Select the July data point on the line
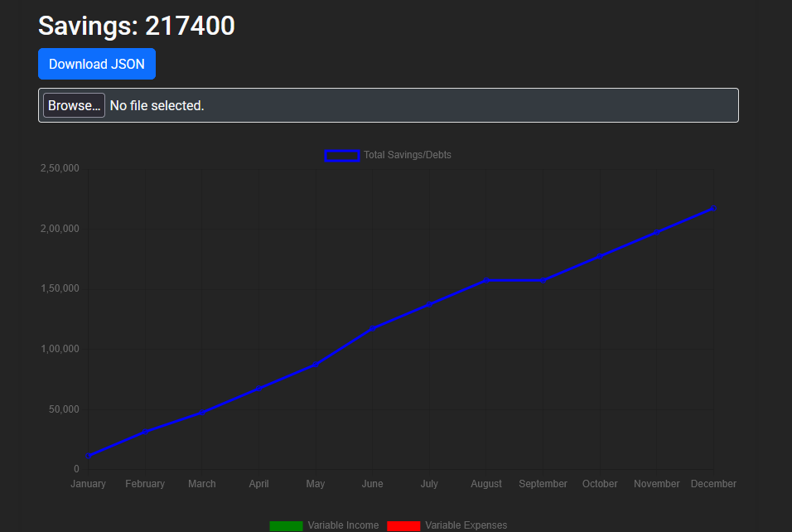This screenshot has width=792, height=532. [429, 304]
